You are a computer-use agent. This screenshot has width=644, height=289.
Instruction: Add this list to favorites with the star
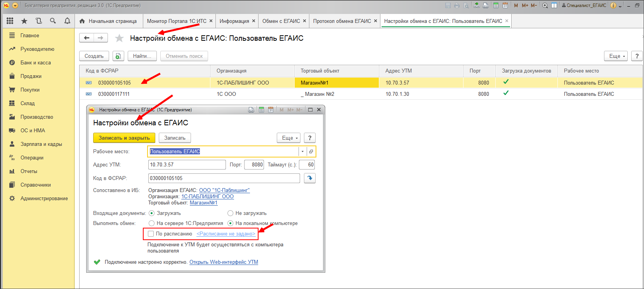(119, 38)
